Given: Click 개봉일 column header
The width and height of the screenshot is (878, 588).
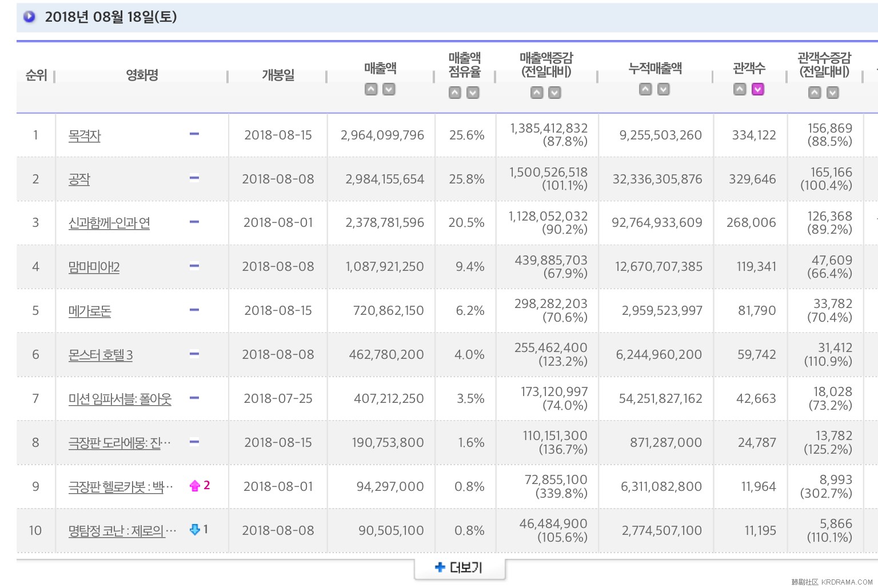Looking at the screenshot, I should 278,75.
